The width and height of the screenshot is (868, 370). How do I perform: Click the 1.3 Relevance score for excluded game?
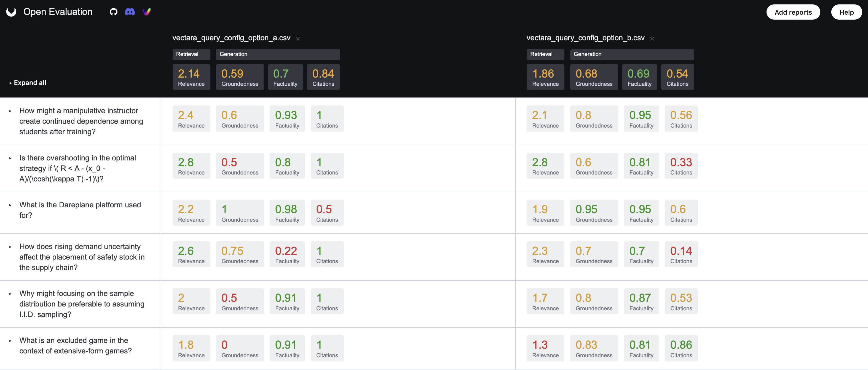point(545,348)
